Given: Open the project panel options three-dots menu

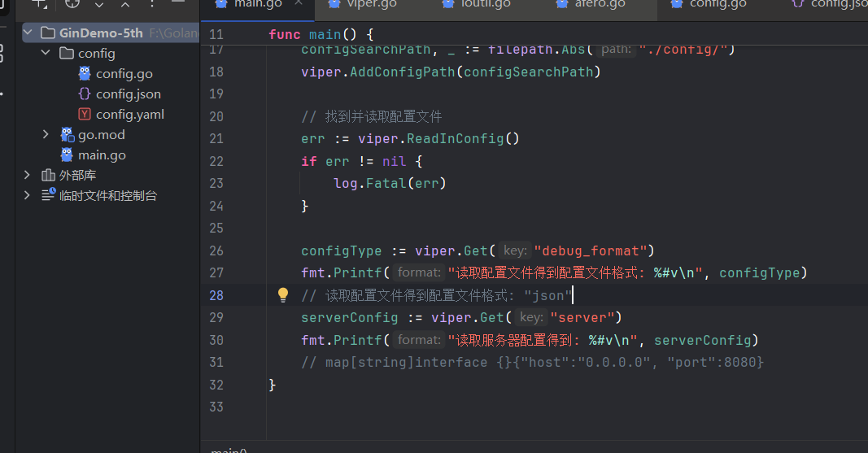Looking at the screenshot, I should click(152, 3).
